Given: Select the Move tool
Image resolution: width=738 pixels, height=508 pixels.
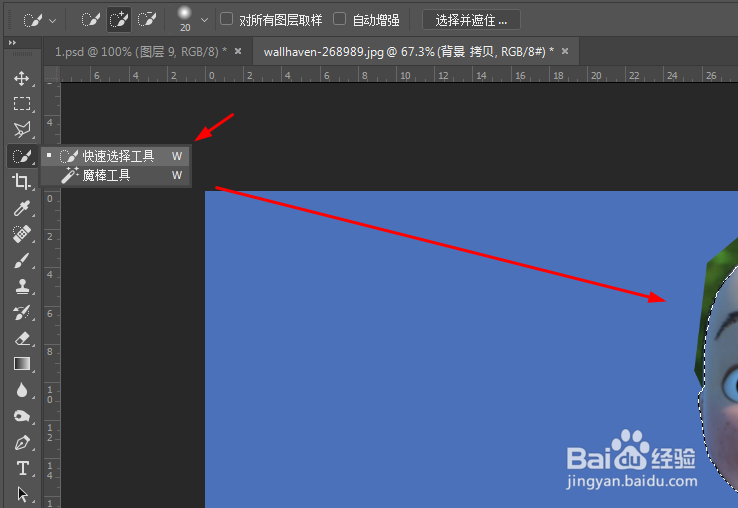Looking at the screenshot, I should pyautogui.click(x=22, y=78).
